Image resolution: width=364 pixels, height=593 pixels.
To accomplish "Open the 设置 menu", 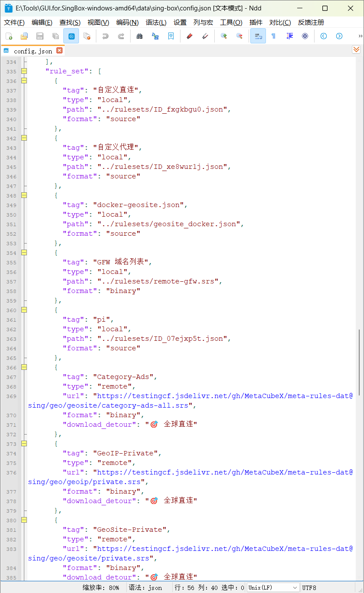I will coord(180,22).
